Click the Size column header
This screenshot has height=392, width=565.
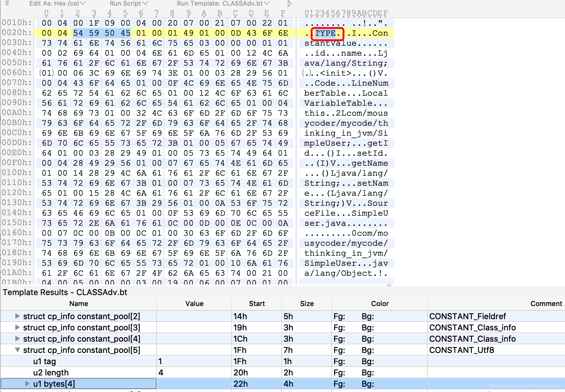(x=307, y=304)
